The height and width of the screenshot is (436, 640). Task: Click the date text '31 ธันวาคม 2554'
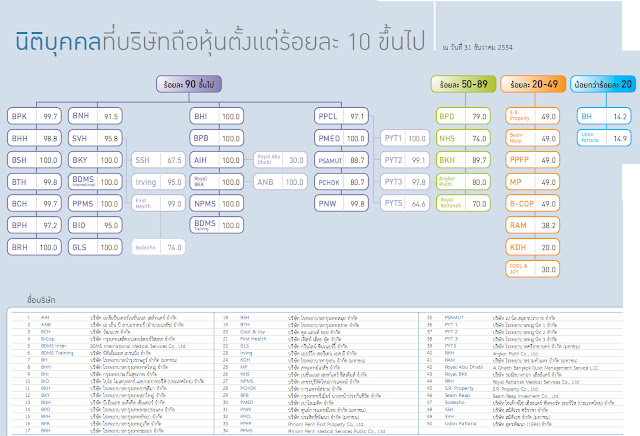point(487,47)
